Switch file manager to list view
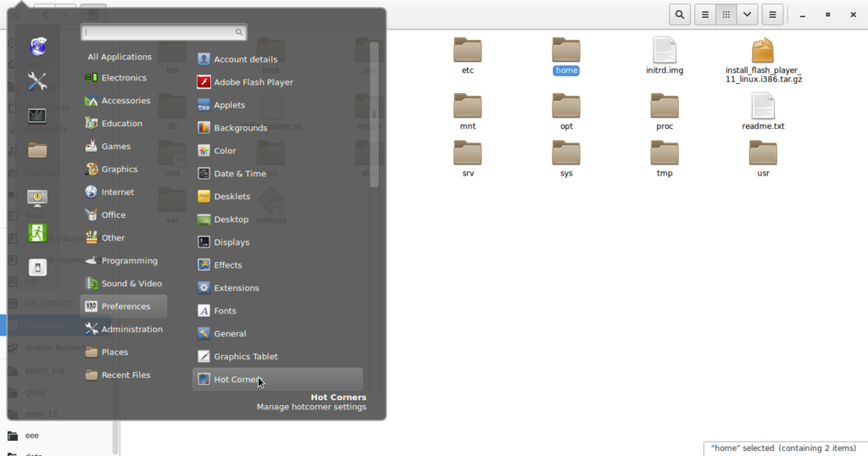The height and width of the screenshot is (456, 868). click(x=705, y=15)
